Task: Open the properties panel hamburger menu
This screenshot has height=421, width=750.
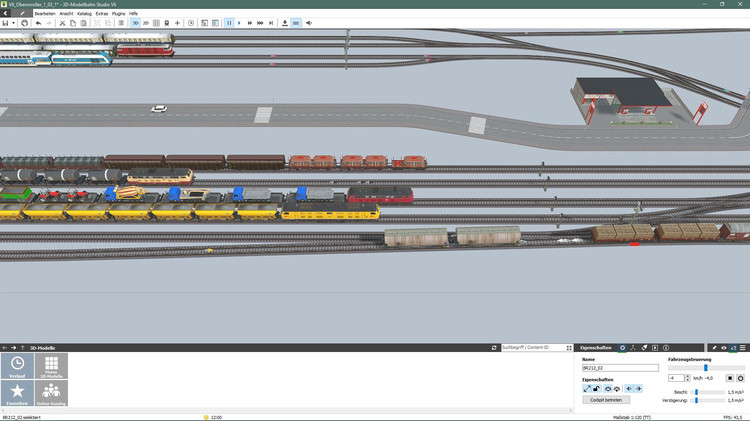Action: click(x=743, y=347)
